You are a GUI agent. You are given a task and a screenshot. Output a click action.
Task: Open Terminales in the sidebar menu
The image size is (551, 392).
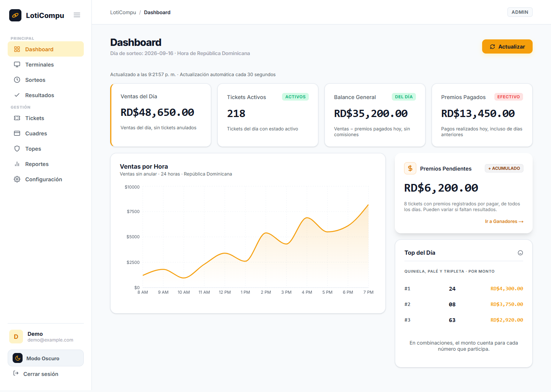46,64
